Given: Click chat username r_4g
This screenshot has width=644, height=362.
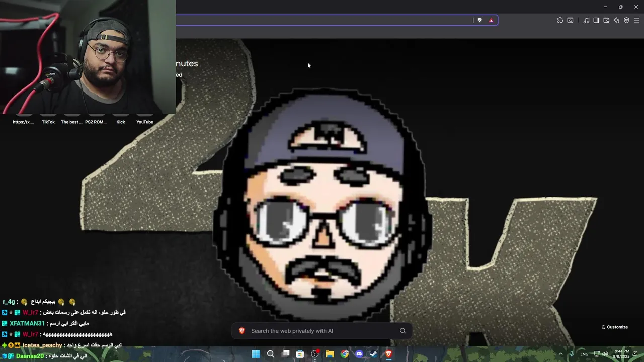Looking at the screenshot, I should coord(9,302).
